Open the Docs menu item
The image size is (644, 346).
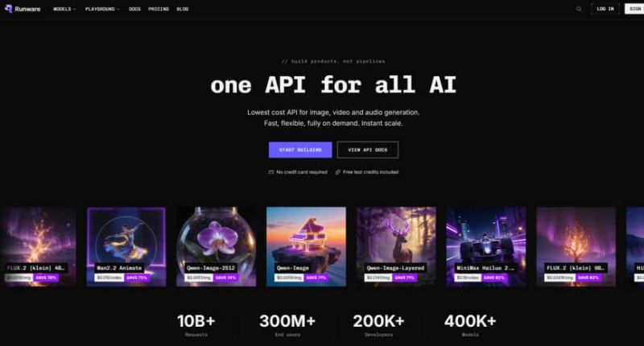134,9
